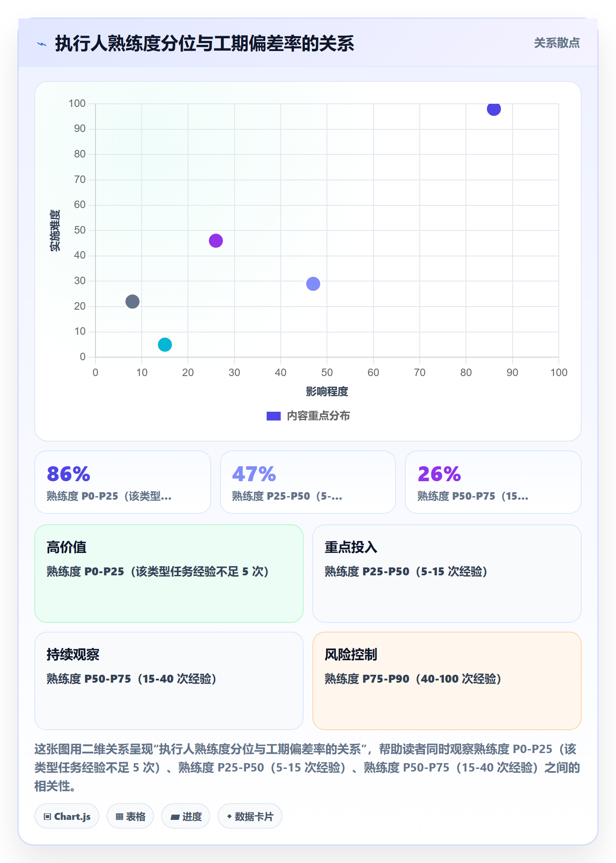Click the blue legend swatch for 内容重点分布
This screenshot has height=863, width=616.
click(274, 416)
